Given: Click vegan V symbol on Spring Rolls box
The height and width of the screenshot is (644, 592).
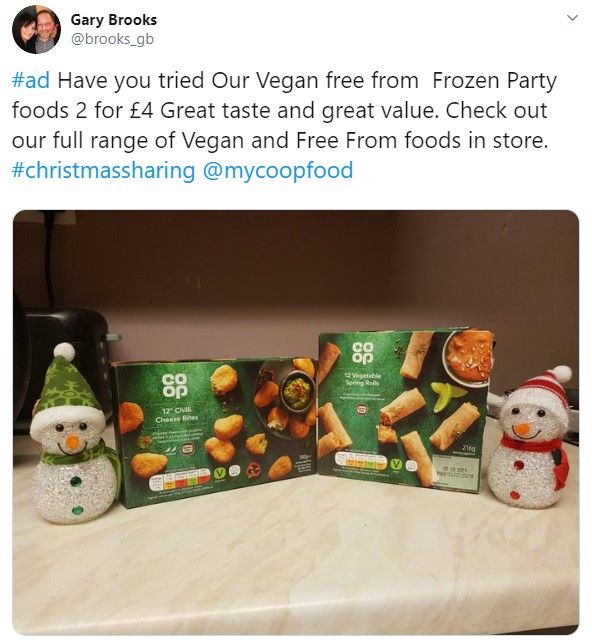Looking at the screenshot, I should 396,464.
